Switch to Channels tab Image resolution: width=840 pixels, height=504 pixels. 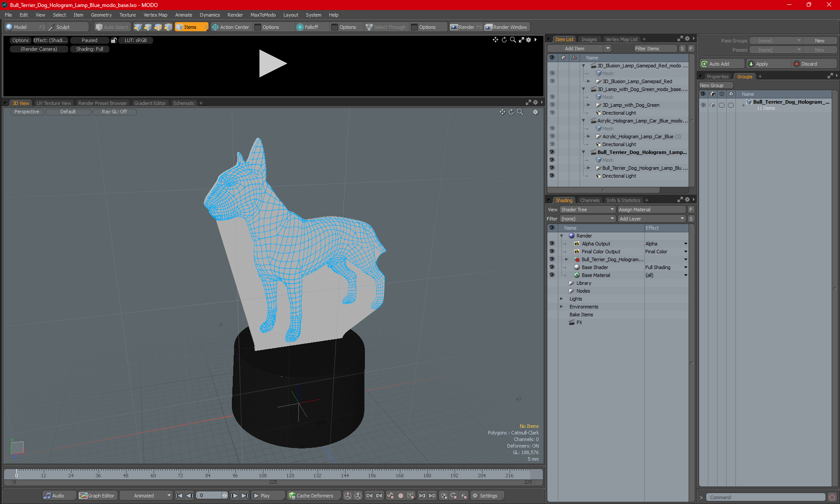pos(590,200)
